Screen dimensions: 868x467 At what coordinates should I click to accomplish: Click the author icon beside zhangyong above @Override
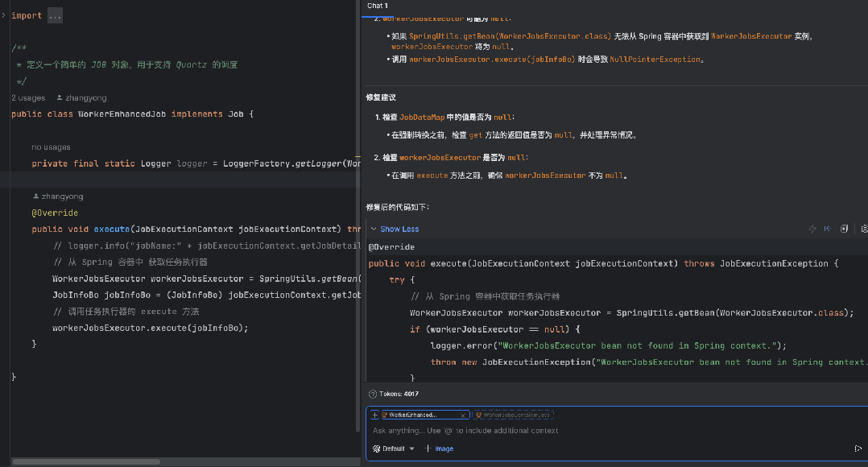click(36, 196)
